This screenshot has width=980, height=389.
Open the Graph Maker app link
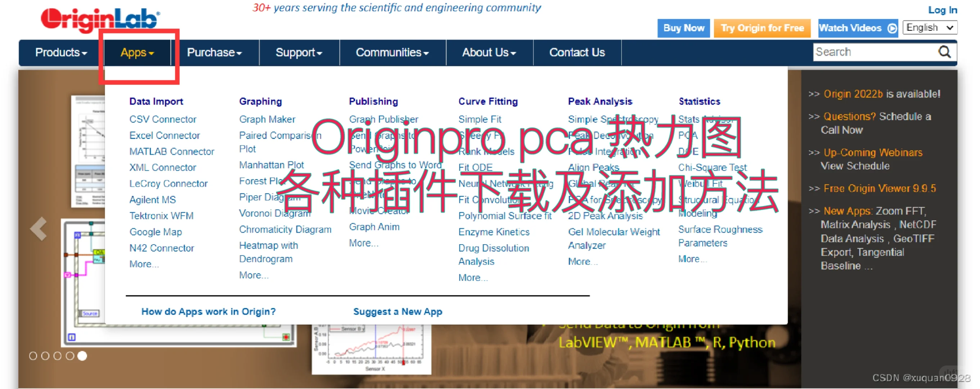pyautogui.click(x=267, y=119)
